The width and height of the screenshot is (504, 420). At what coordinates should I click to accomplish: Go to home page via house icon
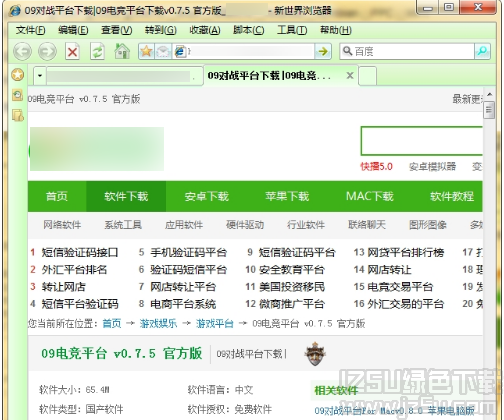(122, 51)
